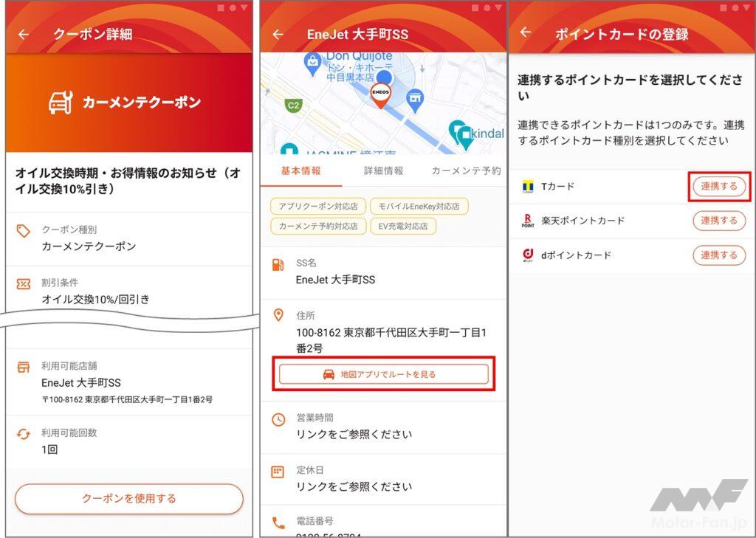
Task: Tap the phone icon beside 電話番号
Action: click(x=278, y=523)
